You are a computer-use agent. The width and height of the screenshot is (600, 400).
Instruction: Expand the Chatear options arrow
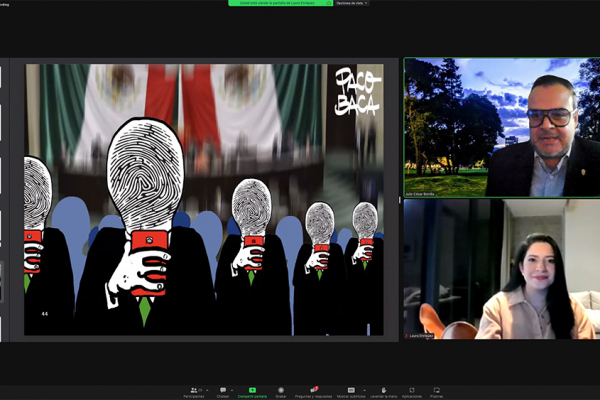coord(232,390)
